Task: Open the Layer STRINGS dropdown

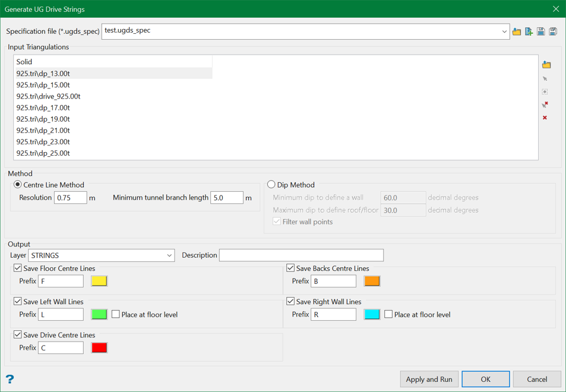Action: 169,255
